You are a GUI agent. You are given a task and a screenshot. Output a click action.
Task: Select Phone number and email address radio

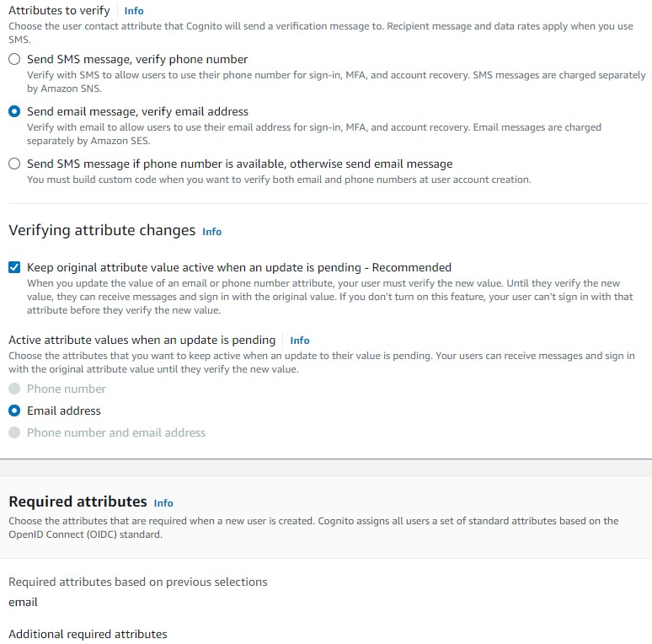(x=14, y=433)
